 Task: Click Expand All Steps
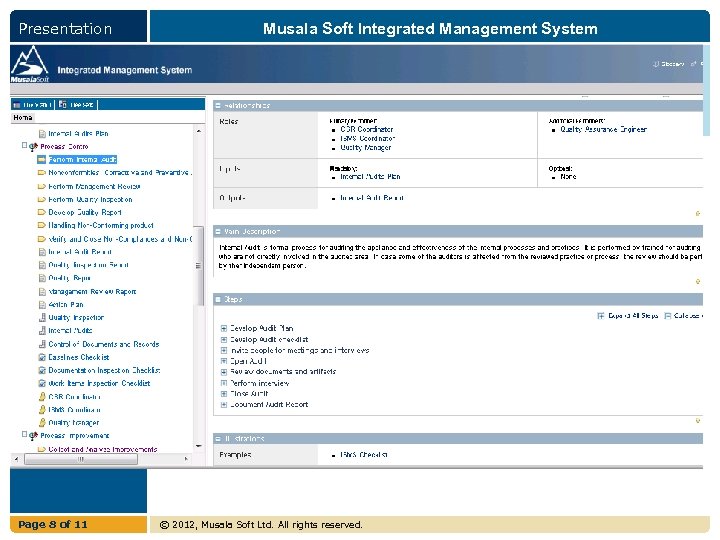(x=628, y=315)
